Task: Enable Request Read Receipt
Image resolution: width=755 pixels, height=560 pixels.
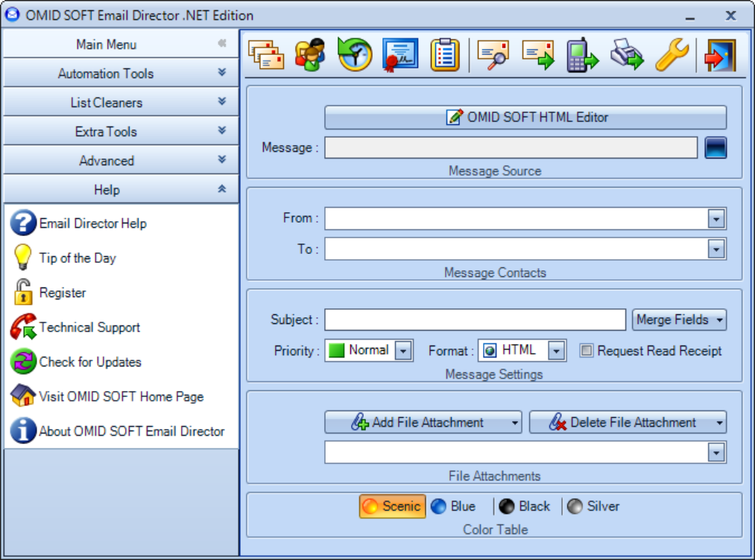Action: tap(586, 351)
